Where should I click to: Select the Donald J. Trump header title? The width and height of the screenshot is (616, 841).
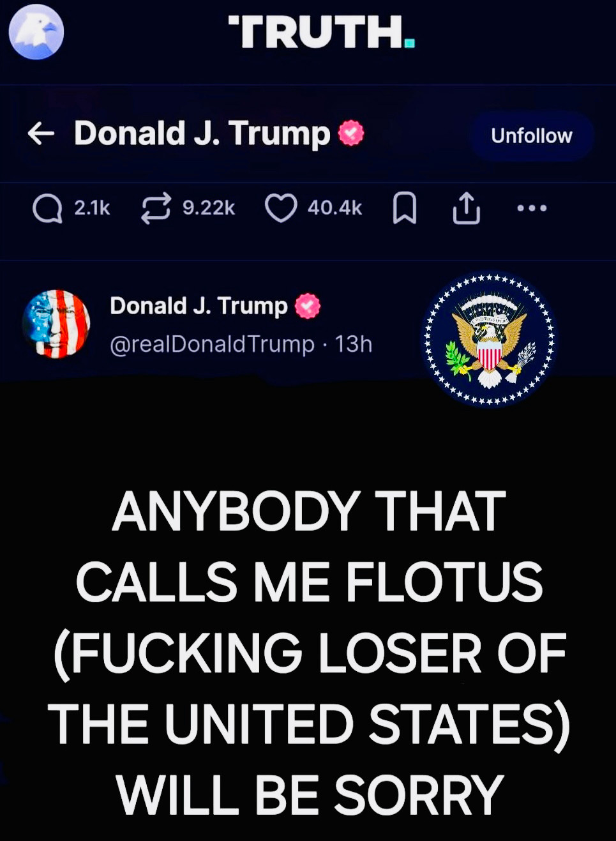pyautogui.click(x=202, y=133)
